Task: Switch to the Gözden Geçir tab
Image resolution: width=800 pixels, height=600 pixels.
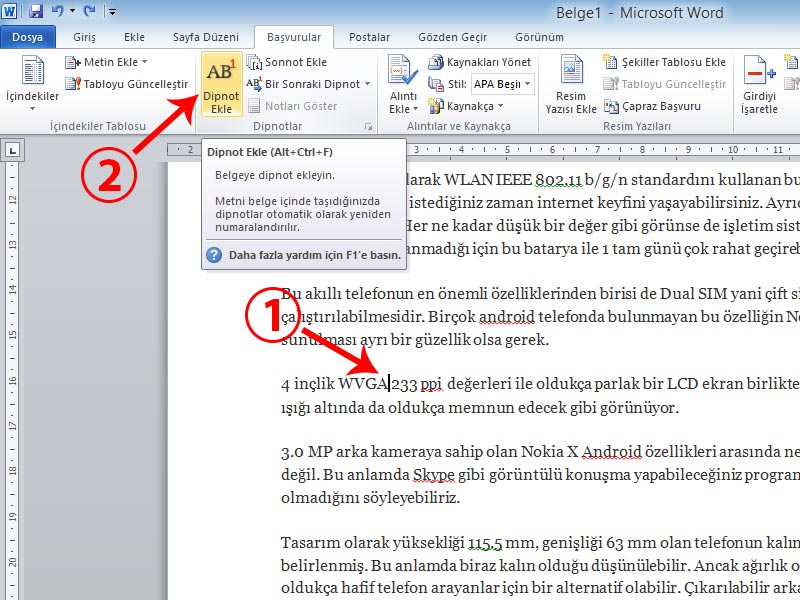Action: [452, 37]
